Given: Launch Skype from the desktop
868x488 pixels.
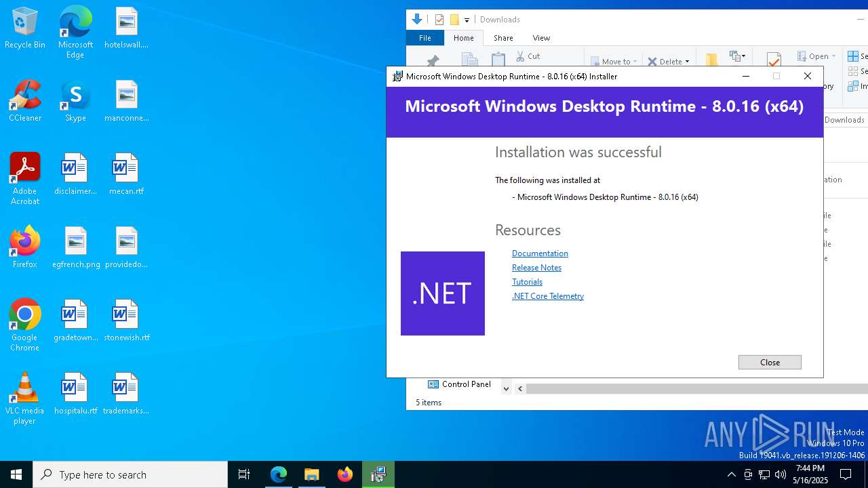Looking at the screenshot, I should click(75, 101).
